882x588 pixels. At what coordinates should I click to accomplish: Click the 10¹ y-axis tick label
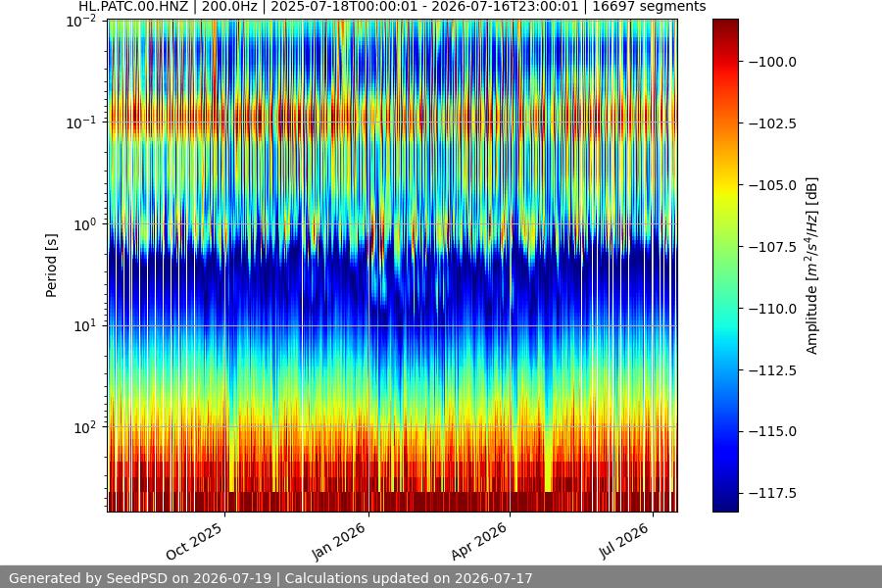85,325
